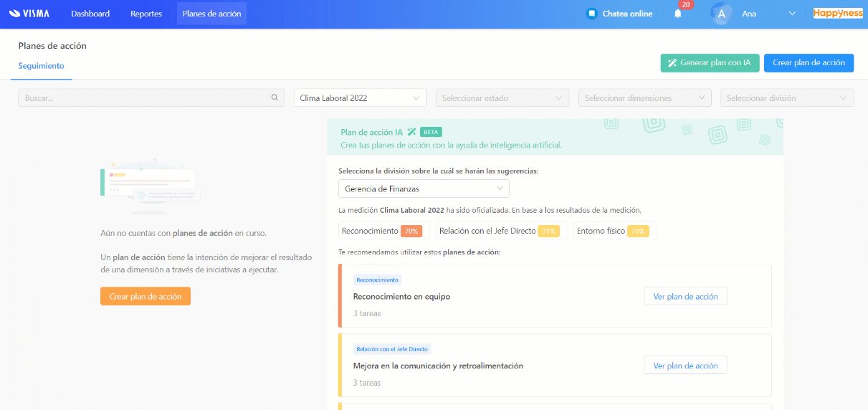The image size is (868, 410).
Task: Click the empty state illustration
Action: (x=150, y=186)
